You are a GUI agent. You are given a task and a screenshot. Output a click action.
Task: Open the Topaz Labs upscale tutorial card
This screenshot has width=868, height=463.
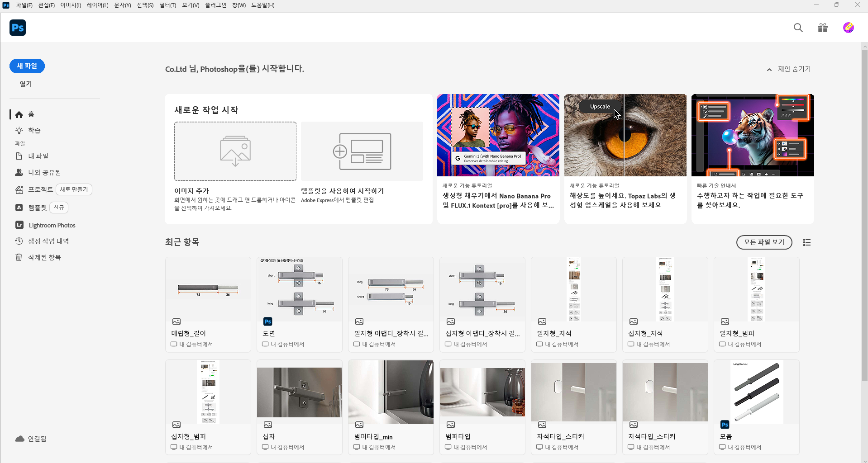tap(625, 158)
